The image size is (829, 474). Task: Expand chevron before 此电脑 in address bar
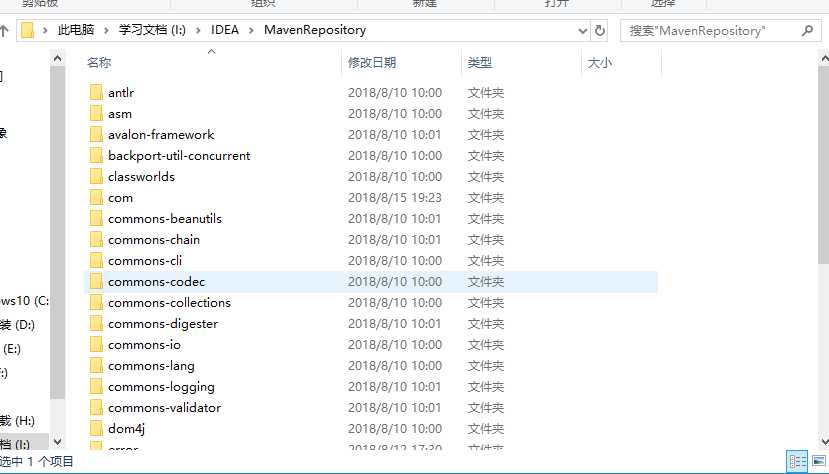tap(45, 30)
